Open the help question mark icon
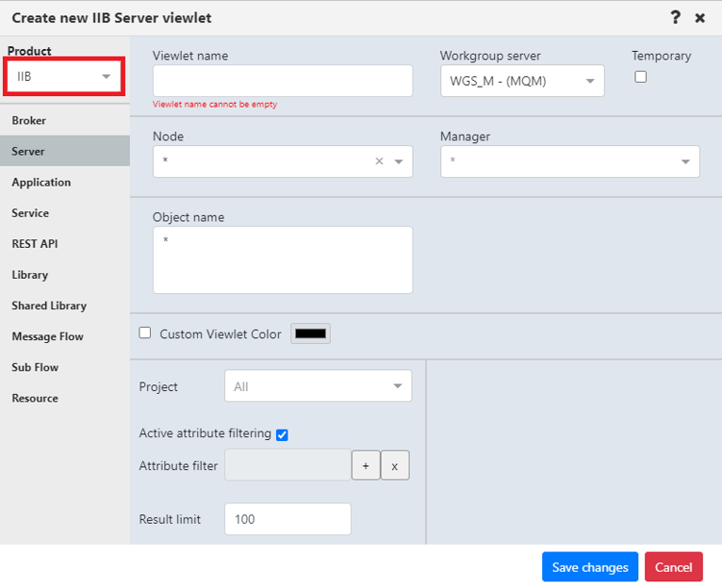This screenshot has width=722, height=588. click(x=675, y=18)
